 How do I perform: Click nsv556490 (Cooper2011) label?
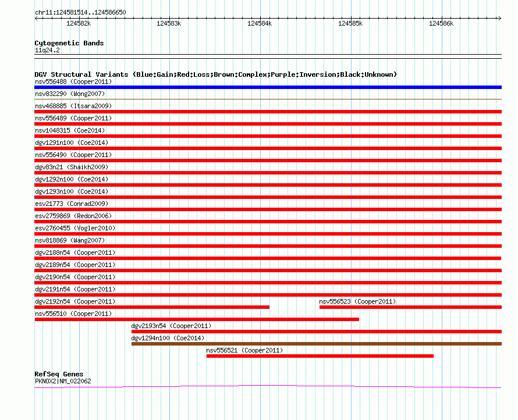[73, 155]
